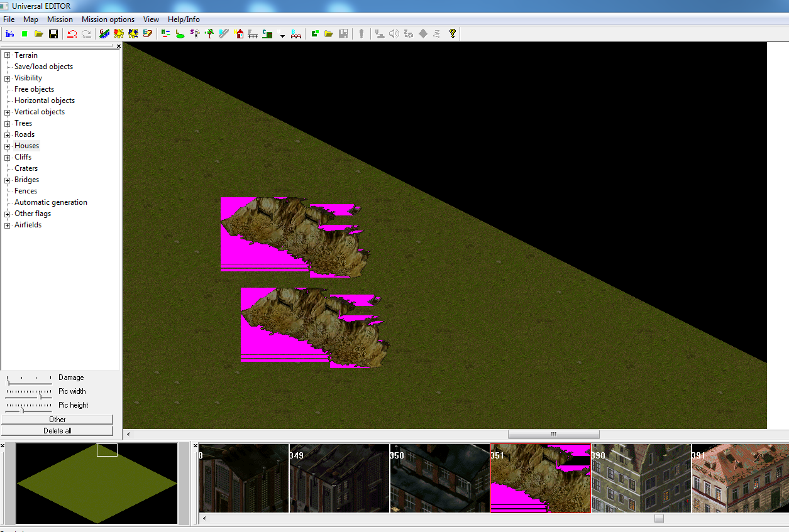
Task: Open a map with the first folder icon
Action: click(x=39, y=34)
